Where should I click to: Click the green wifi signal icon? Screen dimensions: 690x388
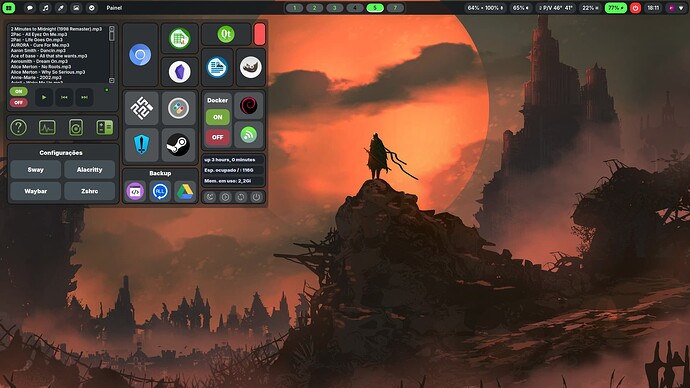coord(249,135)
